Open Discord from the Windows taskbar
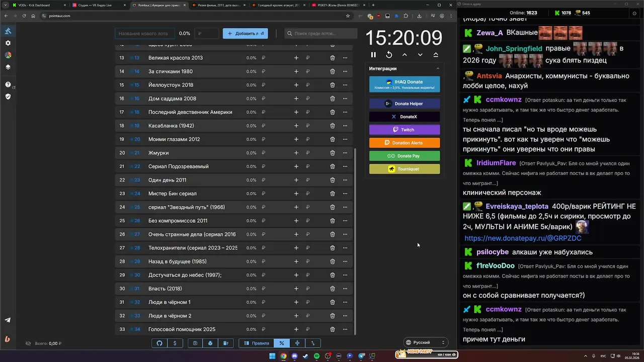 point(294,356)
